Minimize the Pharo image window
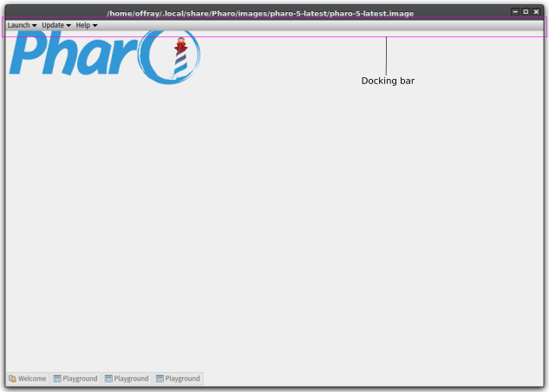The image size is (549, 392). [515, 12]
